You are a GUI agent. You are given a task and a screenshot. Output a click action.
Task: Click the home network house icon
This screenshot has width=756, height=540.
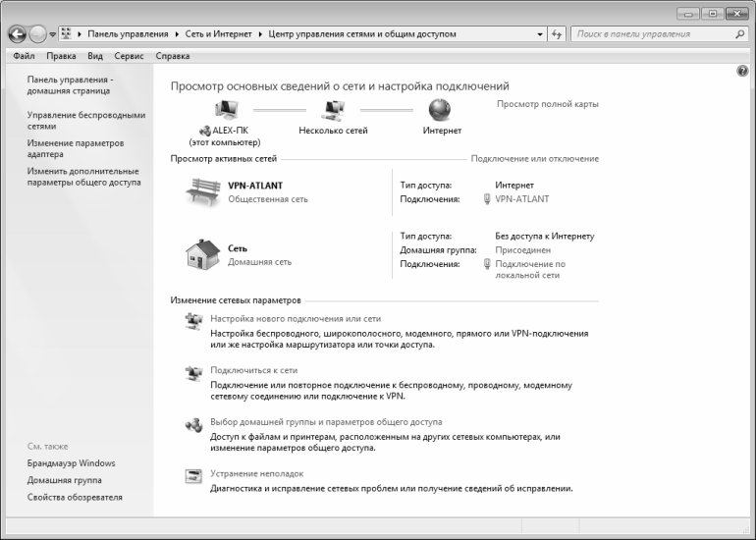pos(200,253)
